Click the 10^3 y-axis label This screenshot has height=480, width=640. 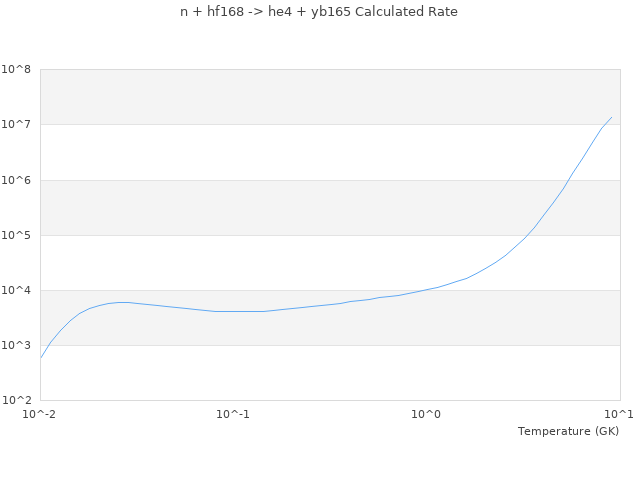coord(16,345)
